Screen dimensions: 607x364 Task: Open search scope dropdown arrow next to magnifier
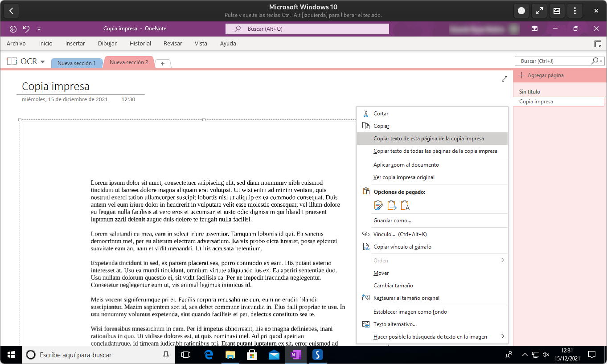pos(601,61)
